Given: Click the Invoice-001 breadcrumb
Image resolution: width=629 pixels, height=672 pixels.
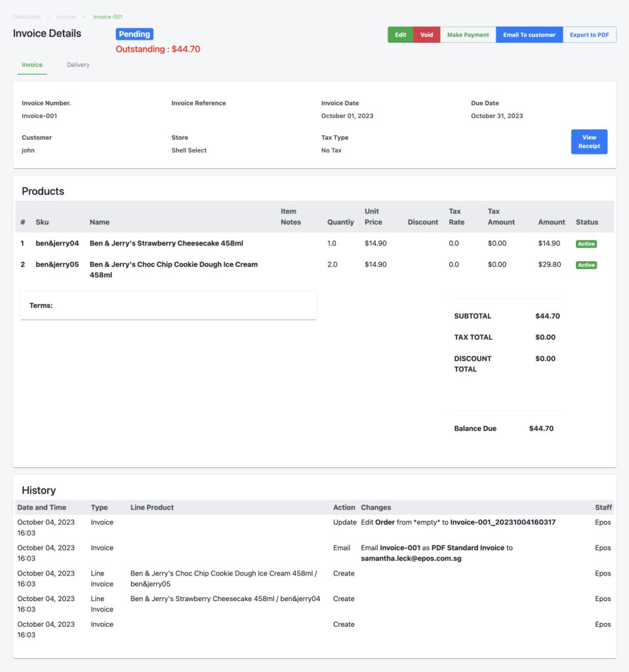Looking at the screenshot, I should coord(108,16).
